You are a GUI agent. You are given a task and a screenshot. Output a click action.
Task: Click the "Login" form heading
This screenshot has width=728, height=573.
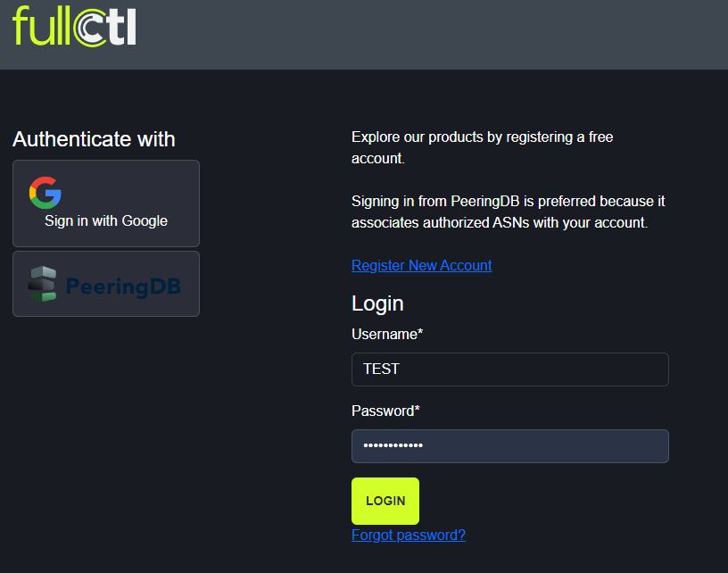[377, 303]
